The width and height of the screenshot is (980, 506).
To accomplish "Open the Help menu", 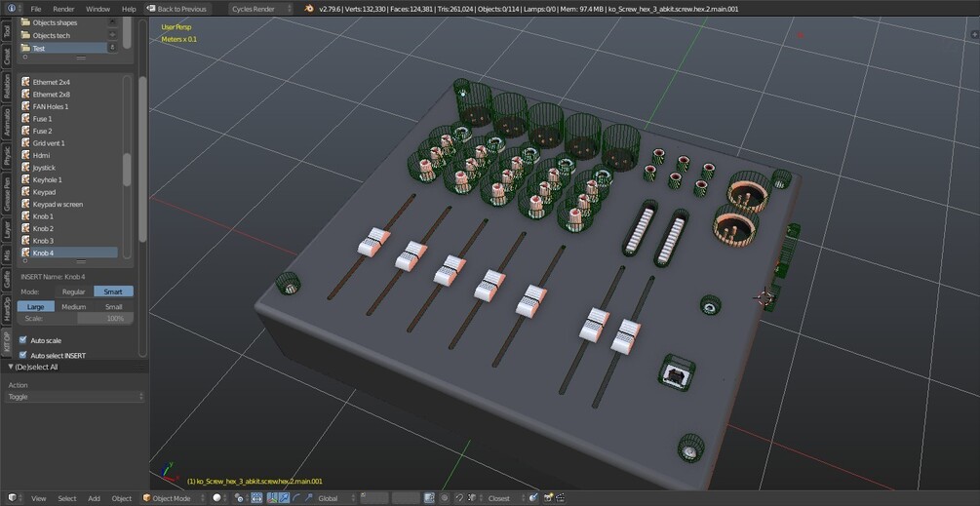I will point(129,9).
